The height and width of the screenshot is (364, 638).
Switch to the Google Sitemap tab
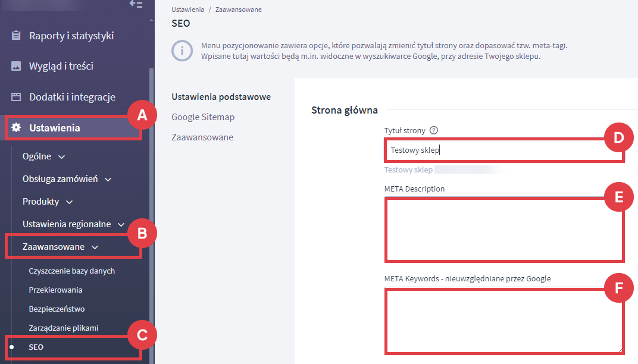coord(203,117)
